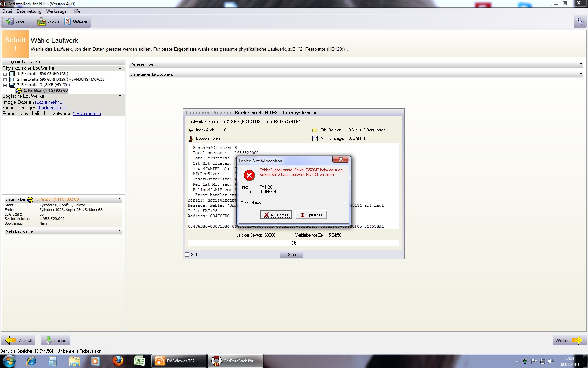
Task: Click Lade mehr link for Virtuelle Images
Action: (x=51, y=108)
